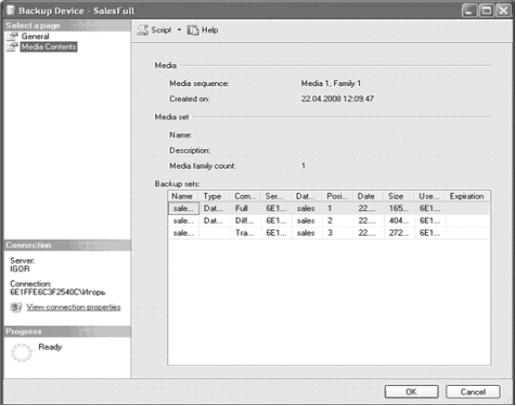Sort by the Posi... column header
This screenshot has width=516, height=406.
[x=338, y=196]
